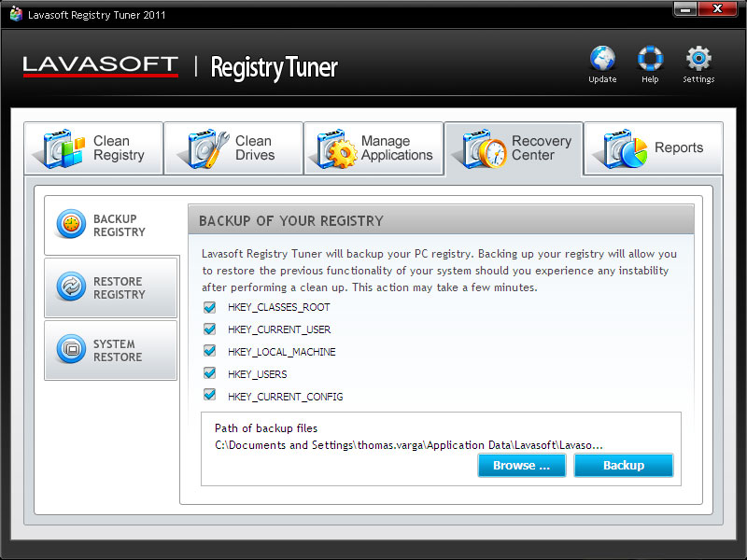The image size is (747, 560).
Task: Click the app icon in the title bar
Action: pos(16,14)
